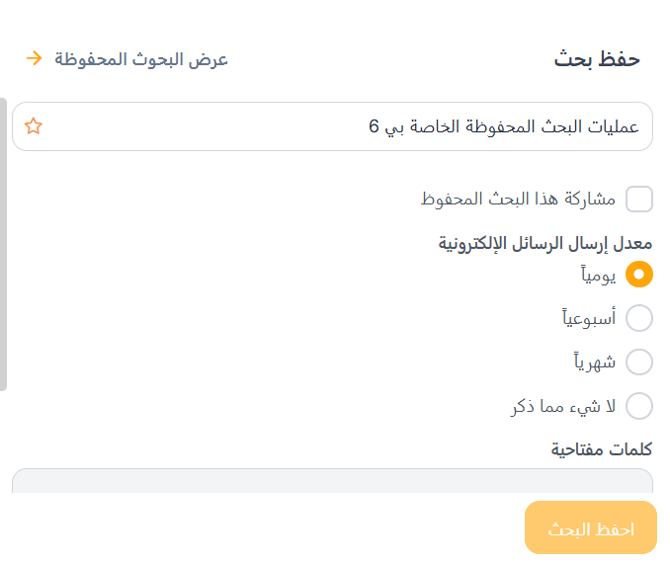Click the كلمات مفتاحية field label
The height and width of the screenshot is (564, 670).
click(x=602, y=449)
